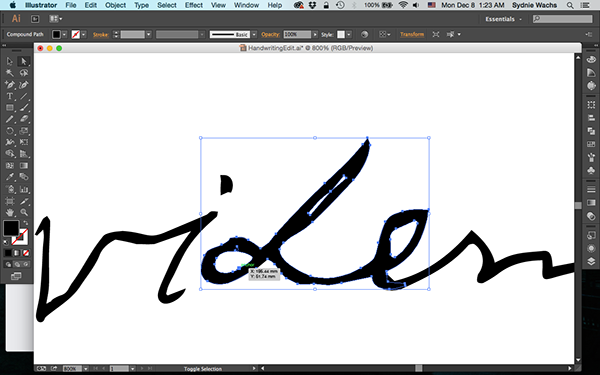Click the Transform link in control bar

coord(412,34)
